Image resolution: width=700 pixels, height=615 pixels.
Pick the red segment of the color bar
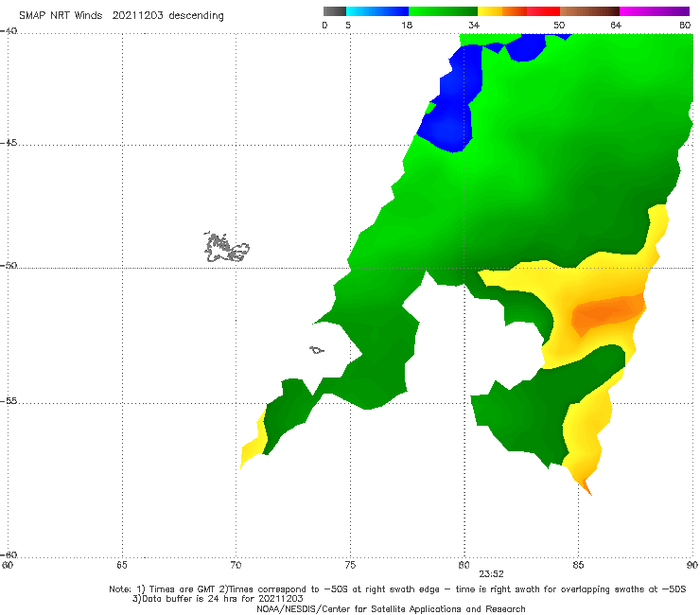(543, 11)
